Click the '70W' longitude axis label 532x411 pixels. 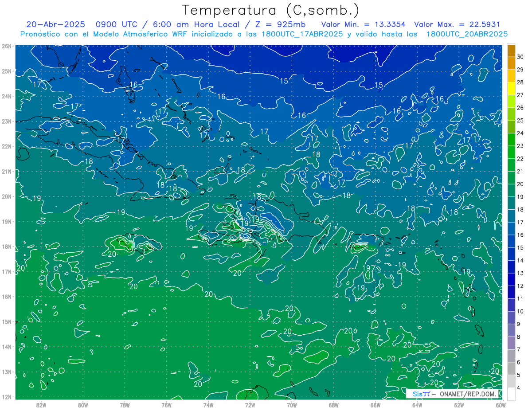click(292, 405)
